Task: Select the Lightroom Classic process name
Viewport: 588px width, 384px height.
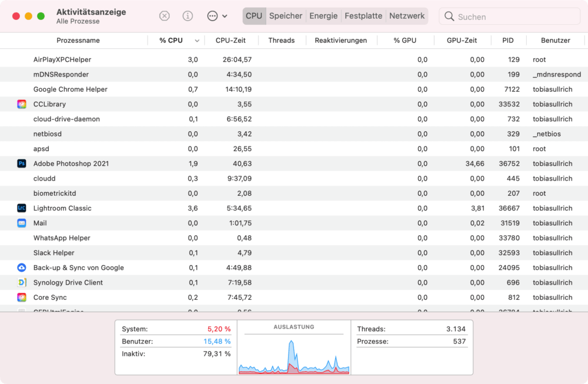Action: point(62,208)
